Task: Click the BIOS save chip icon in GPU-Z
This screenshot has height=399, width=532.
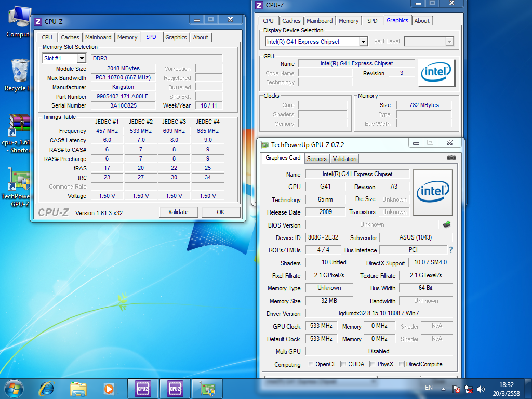Action: click(447, 224)
